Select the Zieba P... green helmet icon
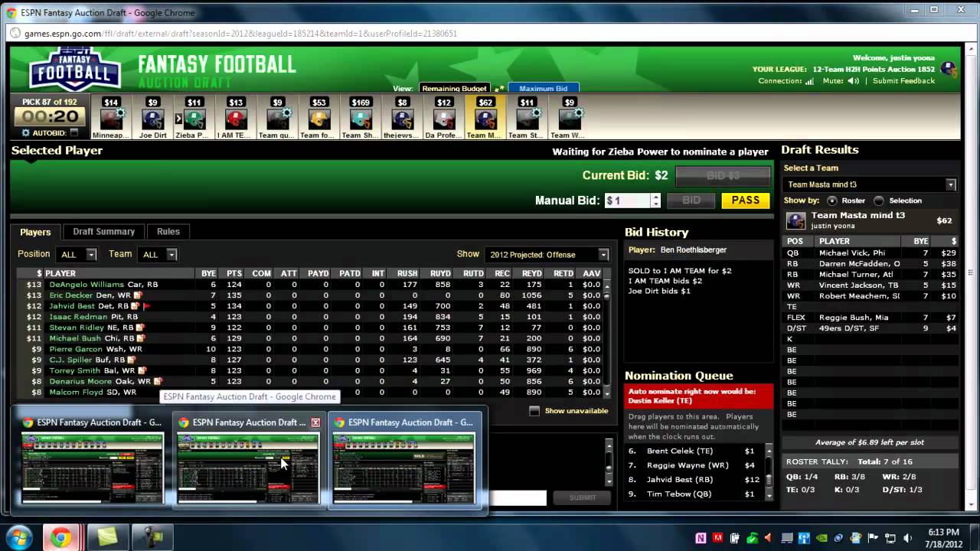 [x=194, y=119]
